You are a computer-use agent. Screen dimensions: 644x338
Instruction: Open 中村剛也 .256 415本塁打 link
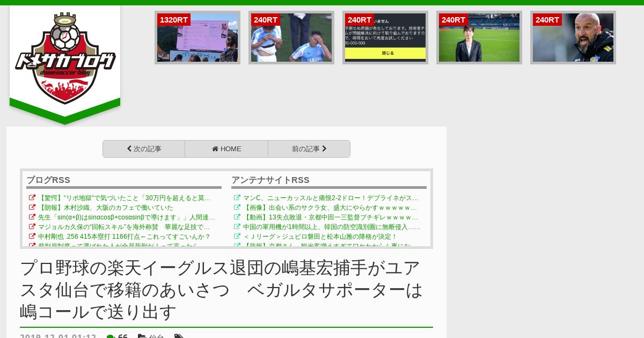[x=125, y=237]
